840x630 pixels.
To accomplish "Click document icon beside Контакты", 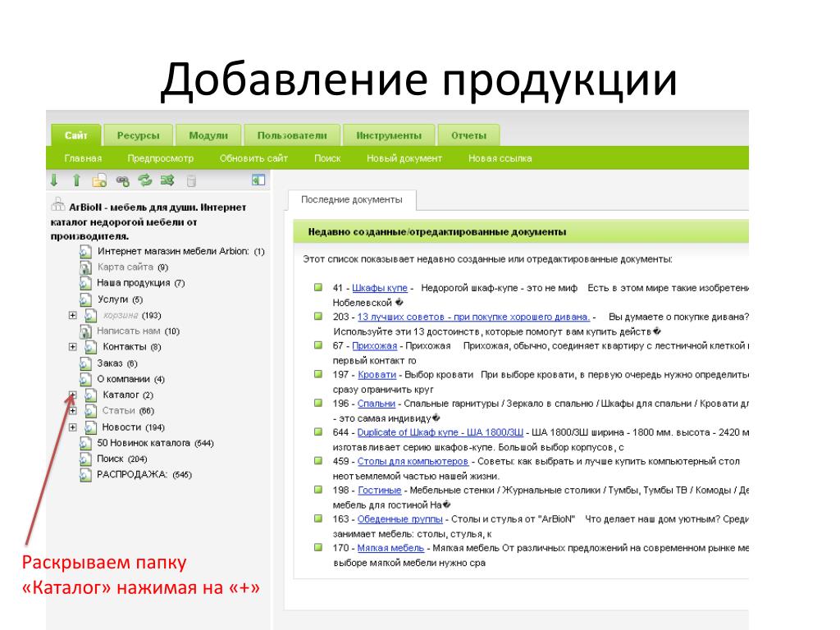I will click(91, 347).
